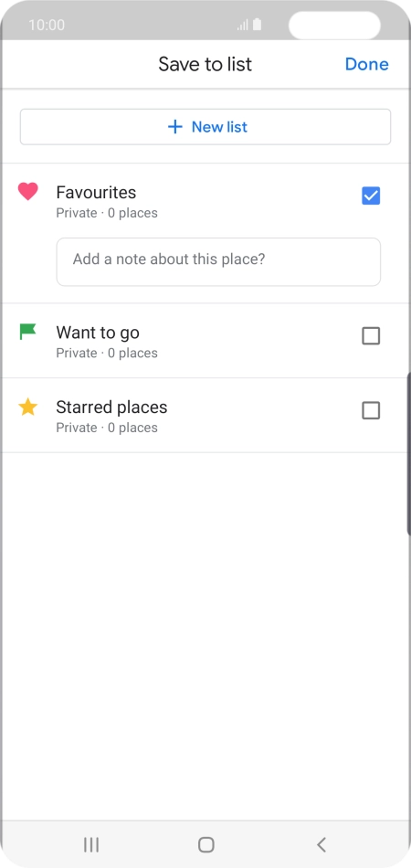Check the Want to go checkbox
The image size is (411, 868).
[x=371, y=335]
